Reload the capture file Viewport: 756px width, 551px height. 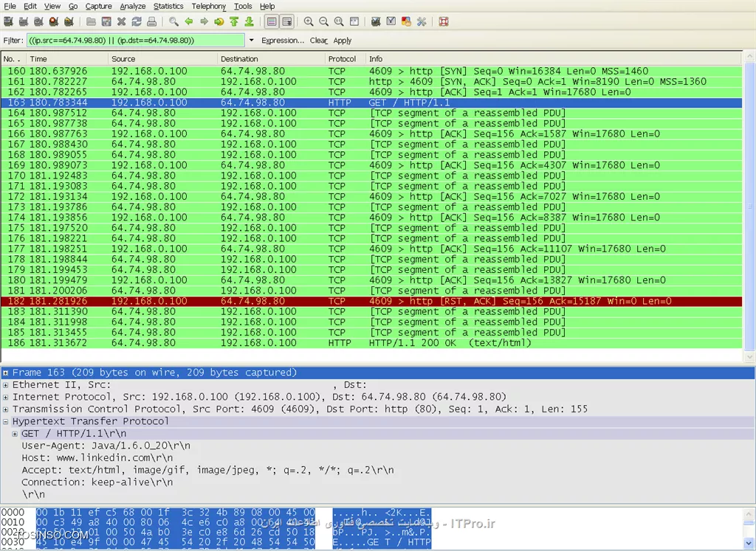tap(137, 21)
